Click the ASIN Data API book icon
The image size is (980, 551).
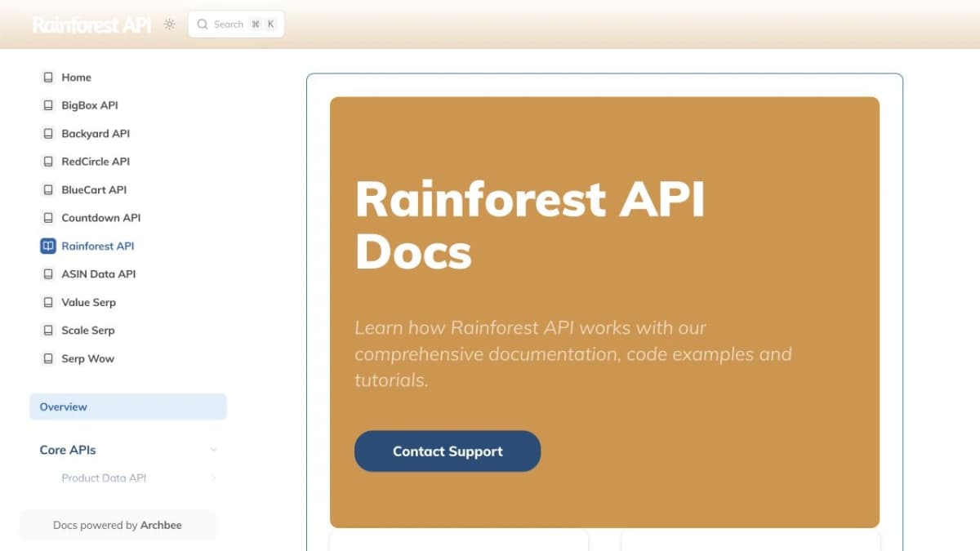tap(48, 274)
